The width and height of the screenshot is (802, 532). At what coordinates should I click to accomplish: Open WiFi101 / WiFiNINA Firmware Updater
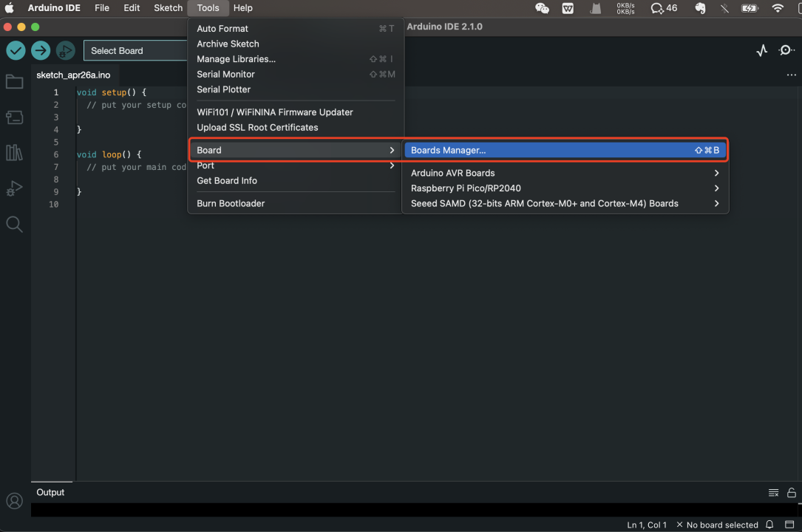point(296,112)
